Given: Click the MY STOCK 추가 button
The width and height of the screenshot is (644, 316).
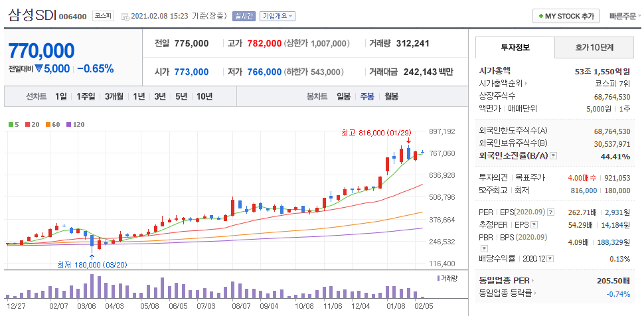Looking at the screenshot, I should click(x=566, y=17).
